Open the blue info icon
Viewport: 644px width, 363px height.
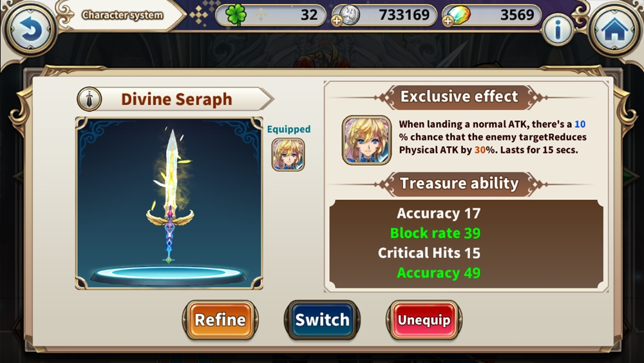[557, 30]
